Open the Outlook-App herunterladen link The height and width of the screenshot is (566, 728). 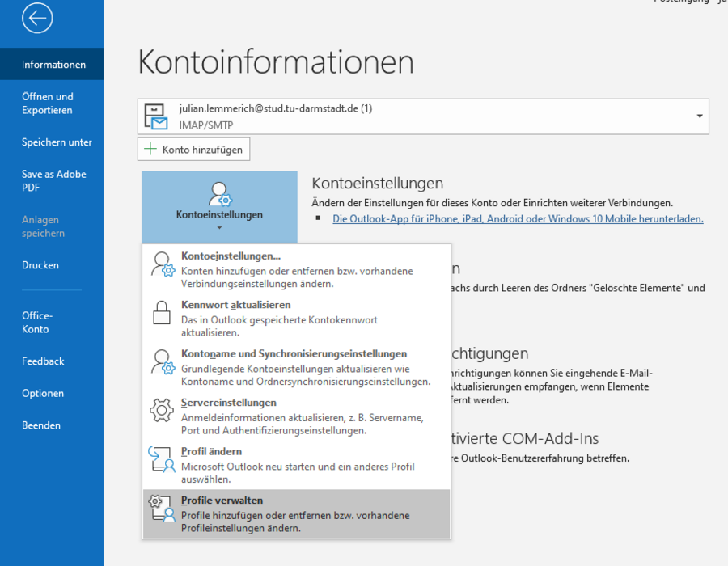pyautogui.click(x=518, y=218)
